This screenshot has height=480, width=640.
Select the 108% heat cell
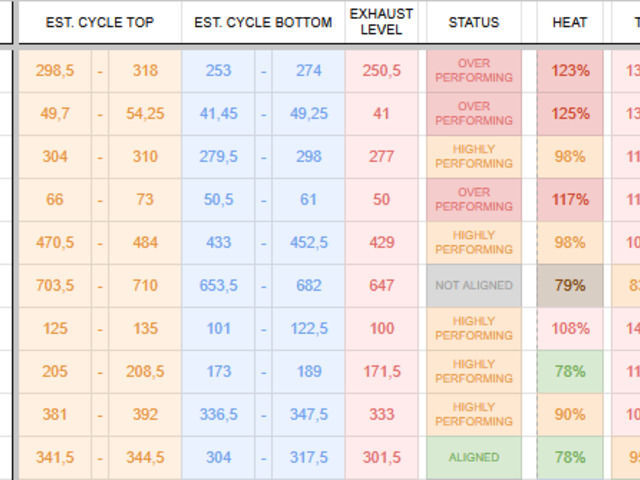pyautogui.click(x=570, y=329)
